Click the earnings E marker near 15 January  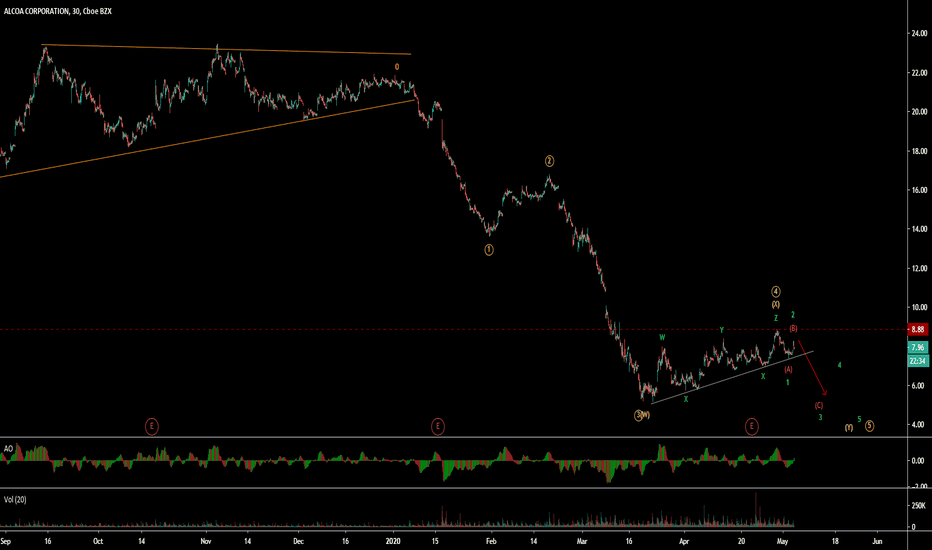437,426
